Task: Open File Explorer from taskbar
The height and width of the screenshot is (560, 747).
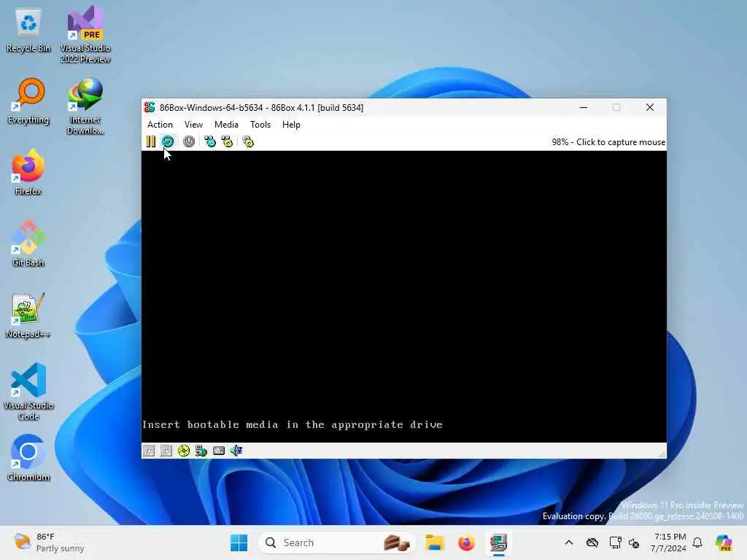Action: click(x=435, y=542)
